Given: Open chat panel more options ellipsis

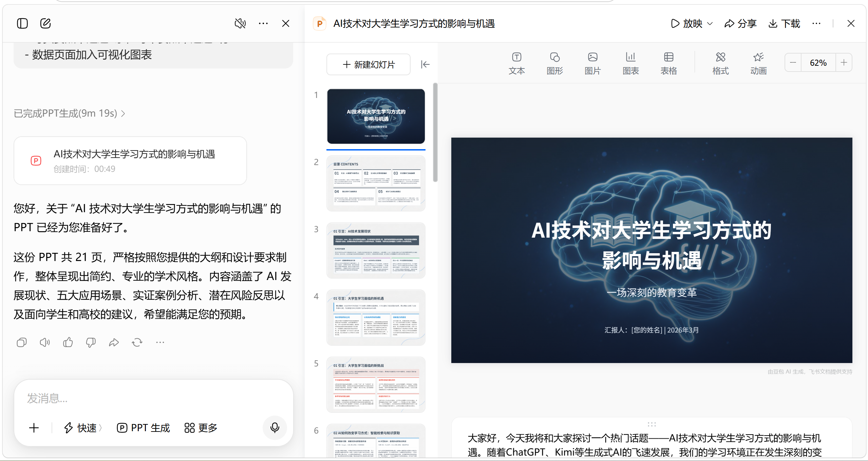Looking at the screenshot, I should 263,23.
